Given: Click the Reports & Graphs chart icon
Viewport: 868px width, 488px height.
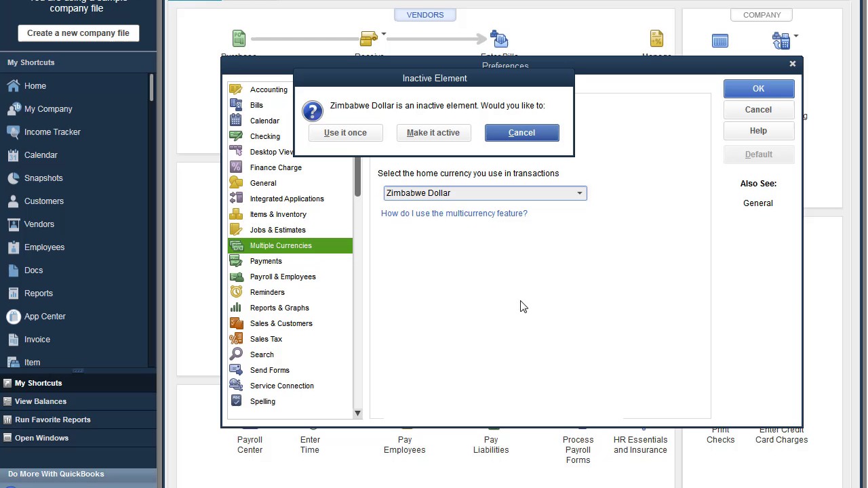Looking at the screenshot, I should tap(236, 308).
